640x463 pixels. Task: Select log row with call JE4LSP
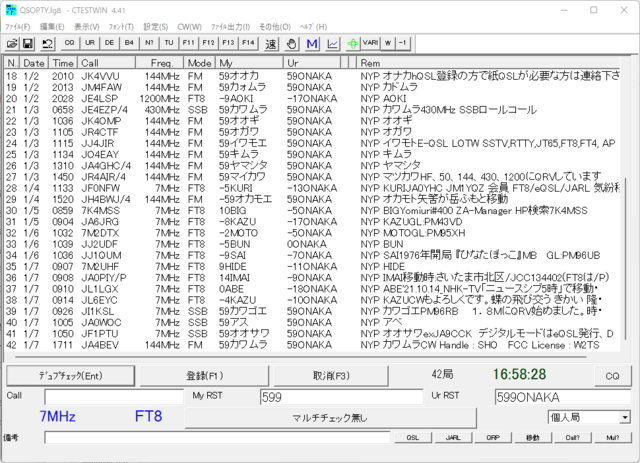pyautogui.click(x=312, y=99)
